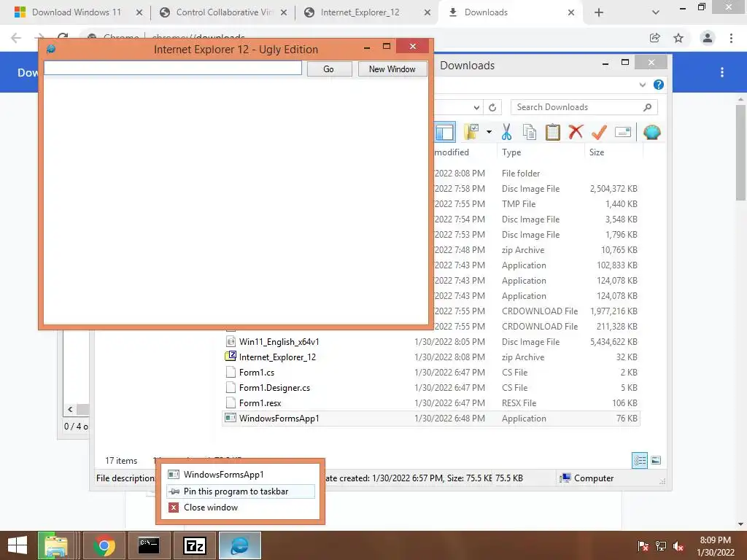Open a new Chrome tab
Viewport: 747px width, 560px height.
[x=599, y=12]
